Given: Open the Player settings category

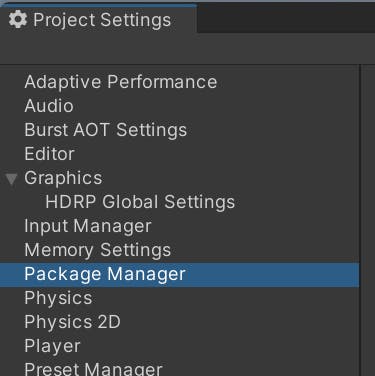Looking at the screenshot, I should [x=52, y=346].
